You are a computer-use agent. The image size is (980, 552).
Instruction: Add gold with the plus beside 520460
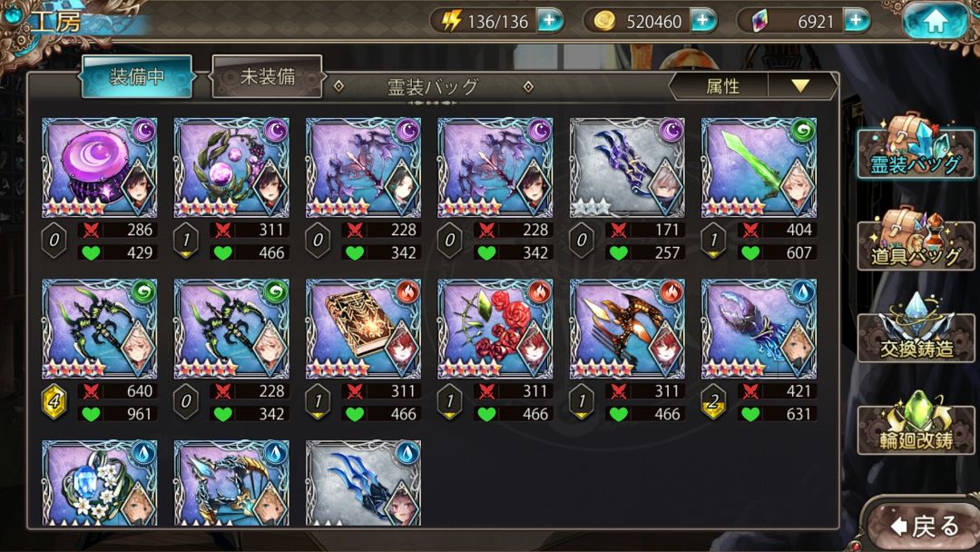702,21
